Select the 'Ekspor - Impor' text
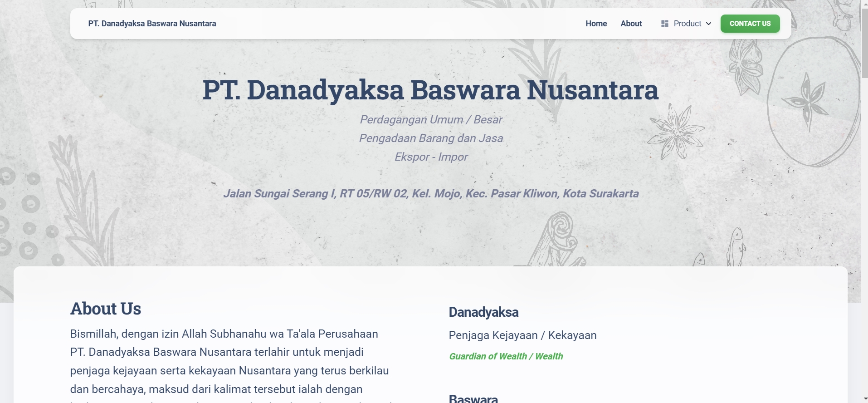Image resolution: width=868 pixels, height=403 pixels. tap(431, 157)
